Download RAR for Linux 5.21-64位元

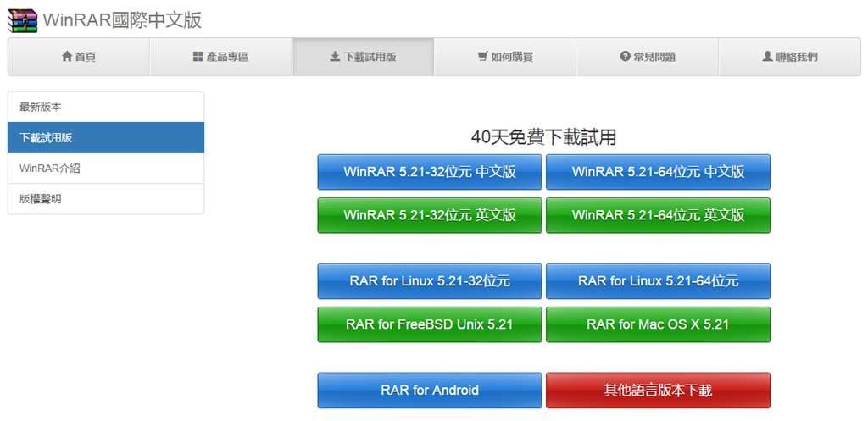tap(658, 281)
